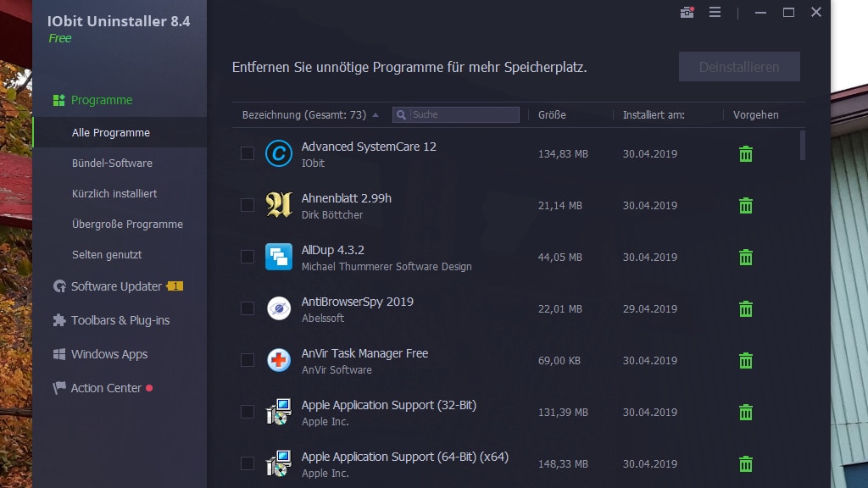Click the Vorgehen column header
The height and width of the screenshot is (488, 868).
[x=755, y=114]
